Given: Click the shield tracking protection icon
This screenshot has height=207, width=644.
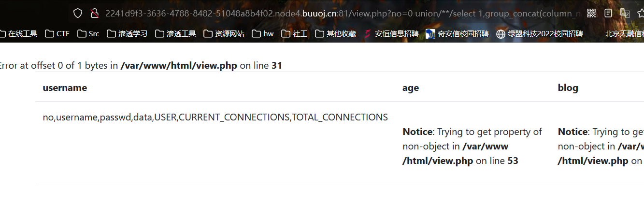Looking at the screenshot, I should pyautogui.click(x=78, y=14).
